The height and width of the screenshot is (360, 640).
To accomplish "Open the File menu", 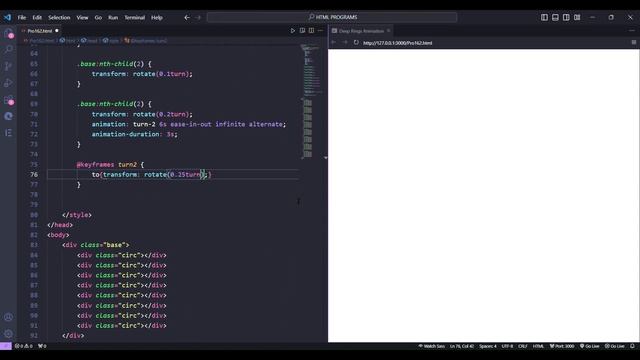I will pos(22,18).
